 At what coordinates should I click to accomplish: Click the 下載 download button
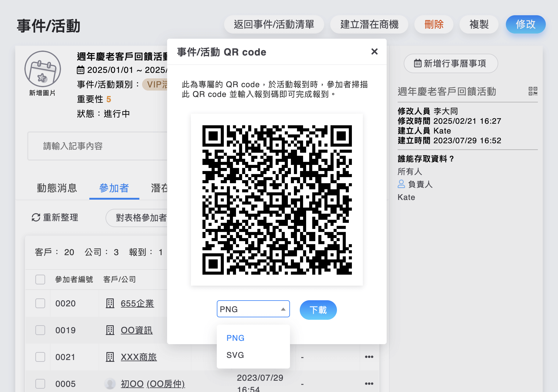(318, 310)
